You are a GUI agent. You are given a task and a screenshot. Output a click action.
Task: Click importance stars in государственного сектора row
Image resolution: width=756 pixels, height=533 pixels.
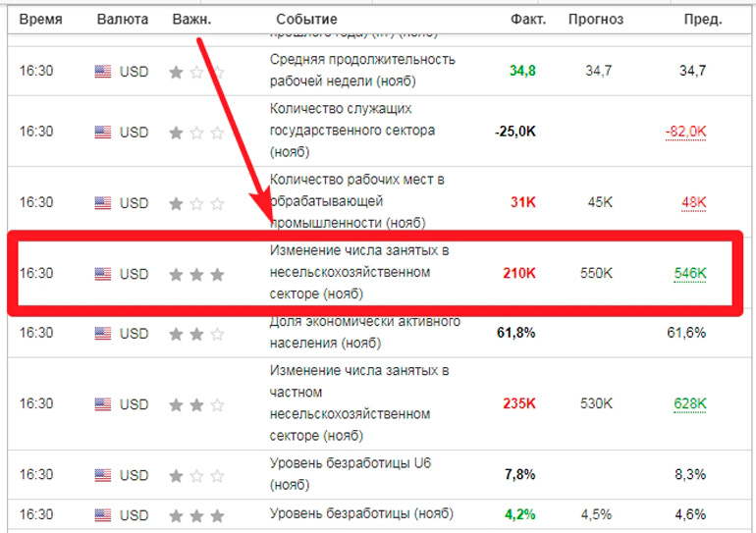pos(196,133)
